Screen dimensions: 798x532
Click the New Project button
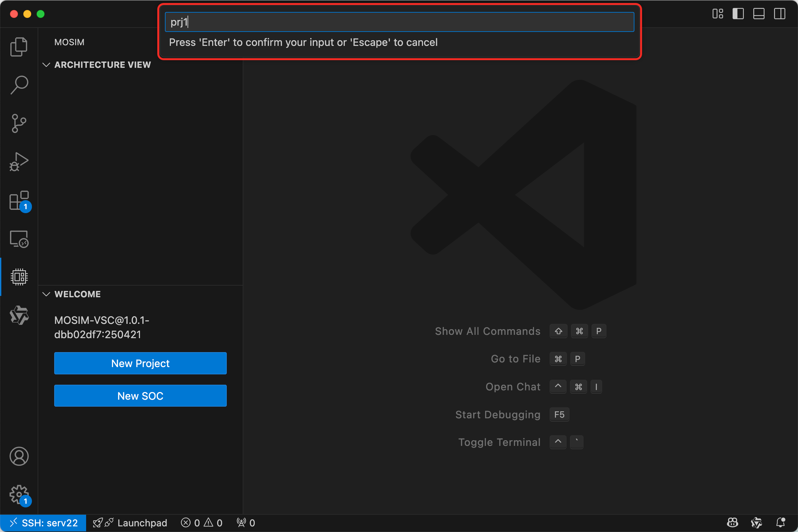(140, 363)
